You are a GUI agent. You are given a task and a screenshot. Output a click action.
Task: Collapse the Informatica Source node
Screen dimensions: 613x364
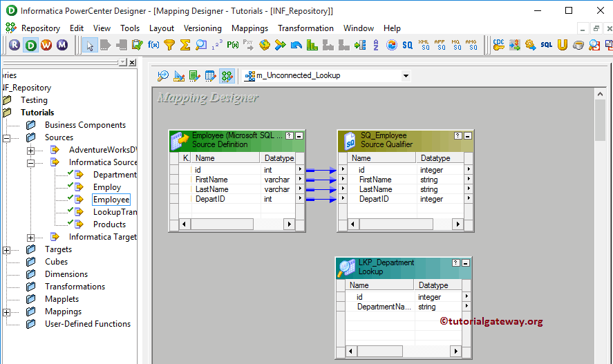tap(31, 163)
